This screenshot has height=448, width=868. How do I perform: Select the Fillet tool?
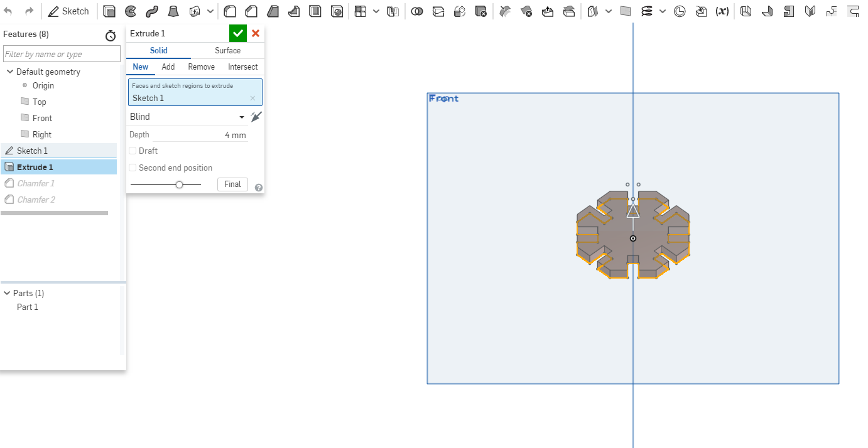click(230, 11)
